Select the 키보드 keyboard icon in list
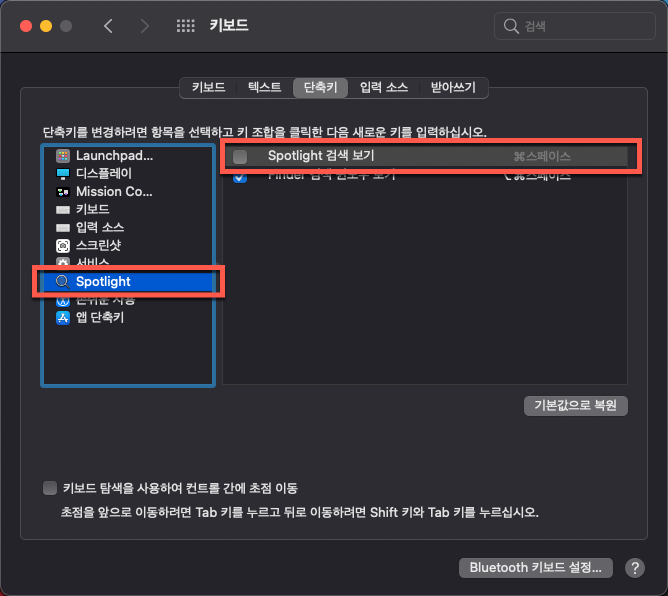Screen dimensions: 668x596 pyautogui.click(x=63, y=210)
